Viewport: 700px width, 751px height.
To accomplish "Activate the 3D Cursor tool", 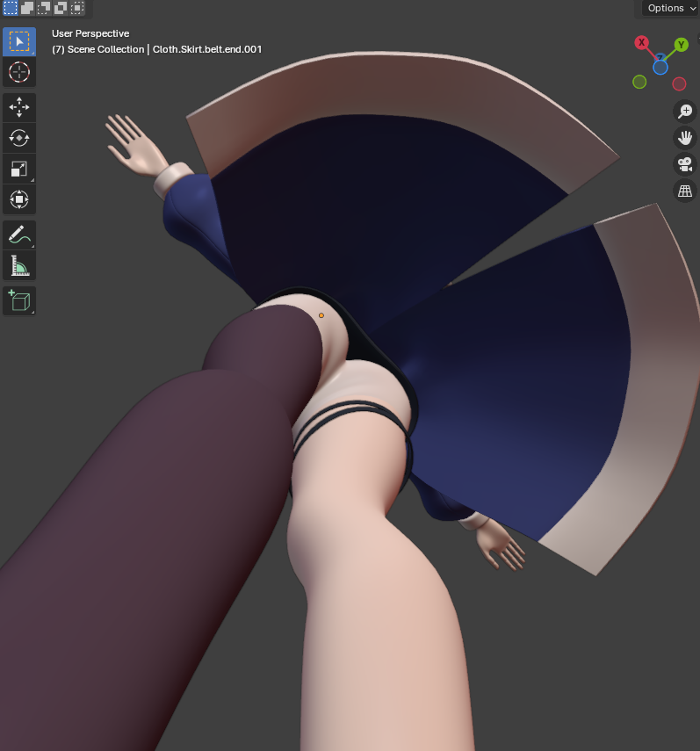I will point(18,72).
